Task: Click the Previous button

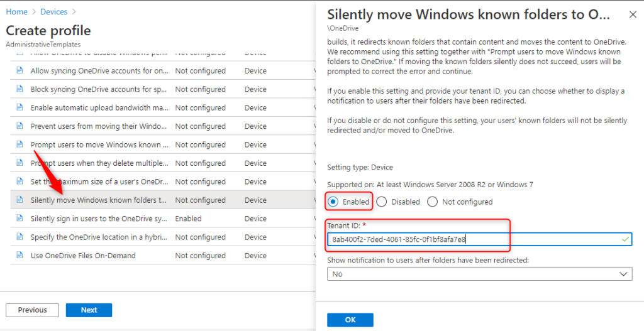Action: [33, 310]
